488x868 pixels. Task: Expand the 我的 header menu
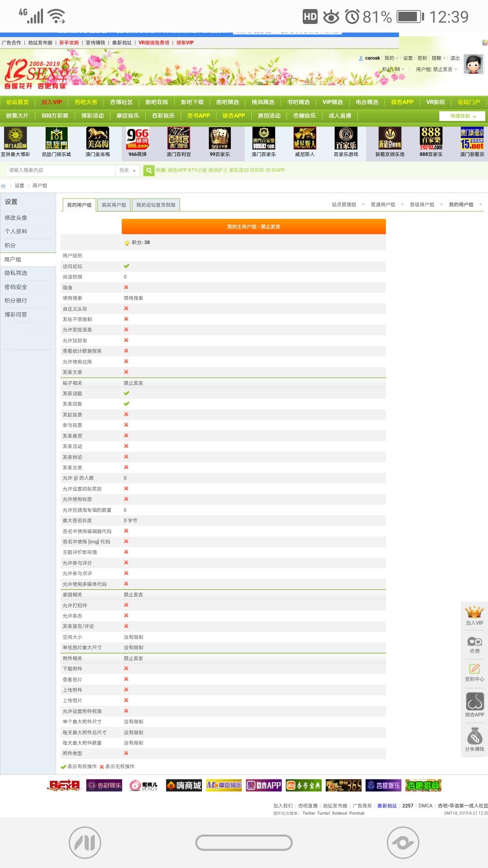pos(391,58)
